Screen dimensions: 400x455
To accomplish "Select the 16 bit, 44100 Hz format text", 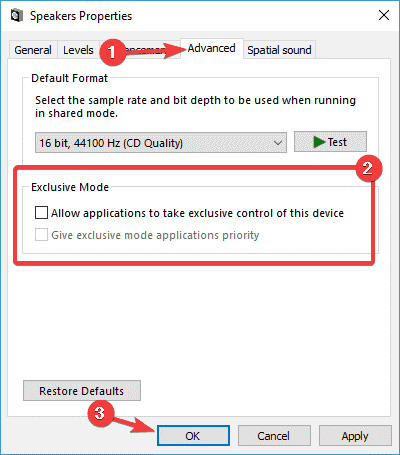I will (x=111, y=143).
